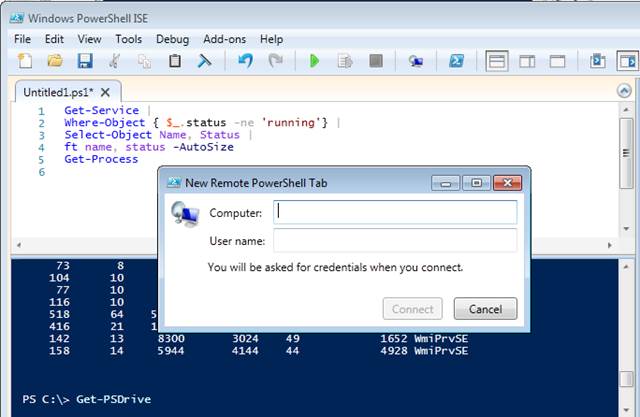
Task: Click the New script toolbar icon
Action: 25,61
